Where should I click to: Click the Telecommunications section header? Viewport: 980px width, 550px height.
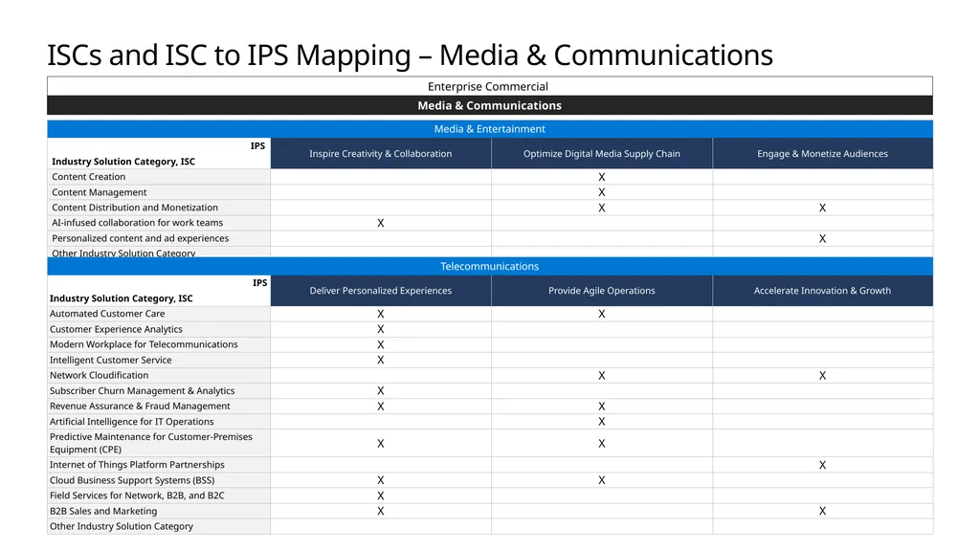[x=490, y=266]
